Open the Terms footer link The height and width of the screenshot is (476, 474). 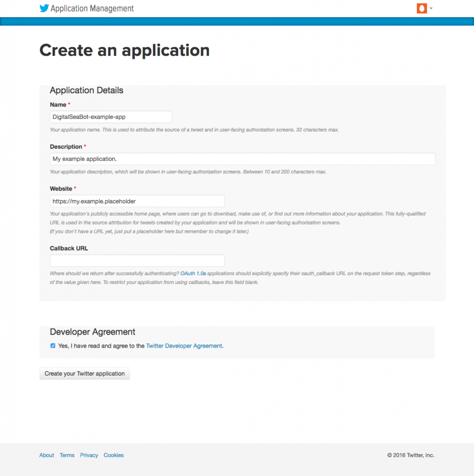[x=67, y=455]
